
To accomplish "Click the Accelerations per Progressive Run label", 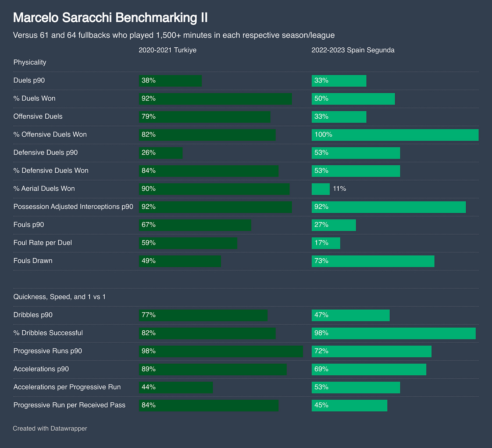I will point(67,387).
